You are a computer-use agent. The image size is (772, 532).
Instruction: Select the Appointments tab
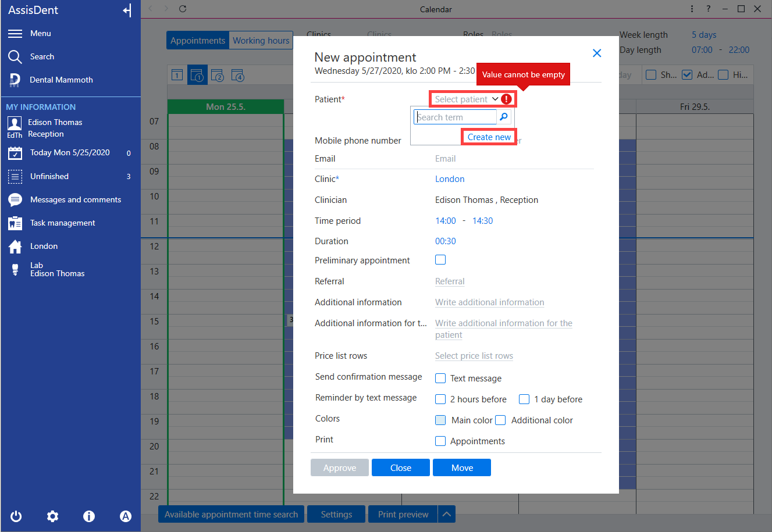click(198, 41)
